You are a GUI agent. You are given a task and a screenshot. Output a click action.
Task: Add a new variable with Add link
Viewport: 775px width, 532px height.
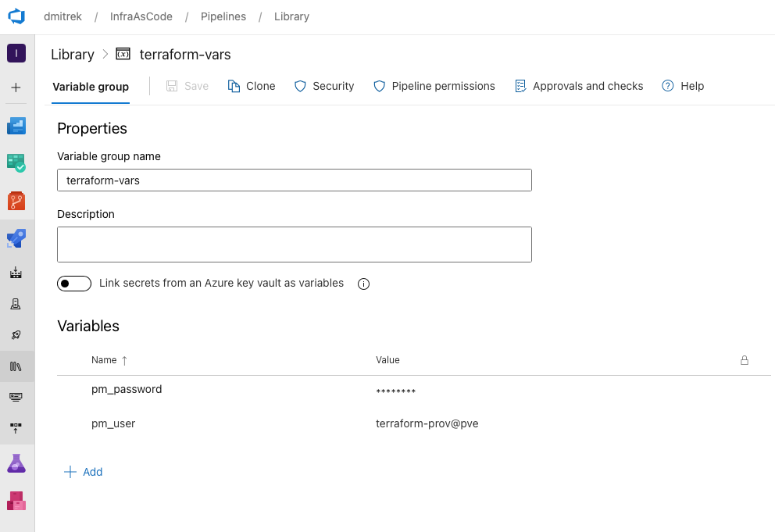[x=84, y=472]
